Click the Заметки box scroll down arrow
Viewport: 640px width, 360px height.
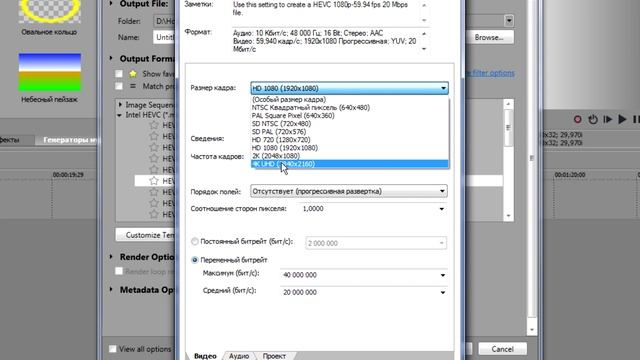click(424, 20)
